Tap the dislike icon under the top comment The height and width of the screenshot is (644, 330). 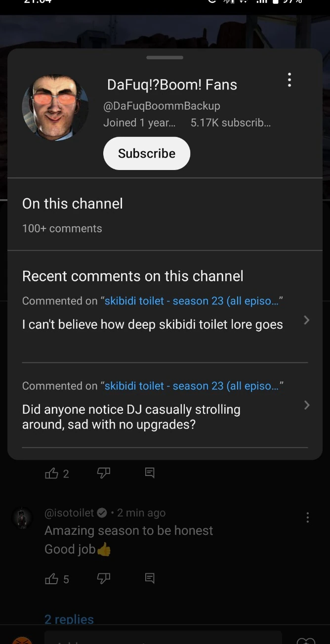[x=104, y=473]
